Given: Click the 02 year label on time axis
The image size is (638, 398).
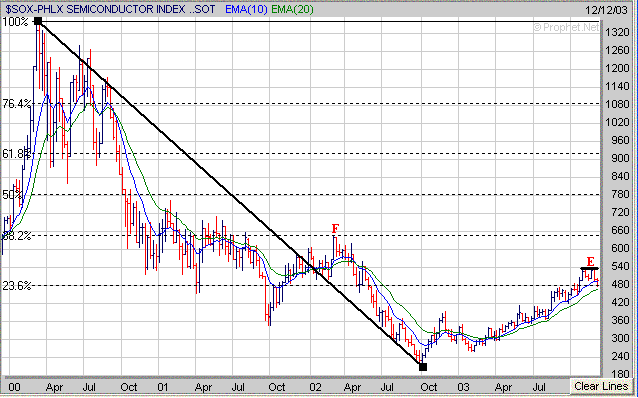Looking at the screenshot, I should 315,387.
